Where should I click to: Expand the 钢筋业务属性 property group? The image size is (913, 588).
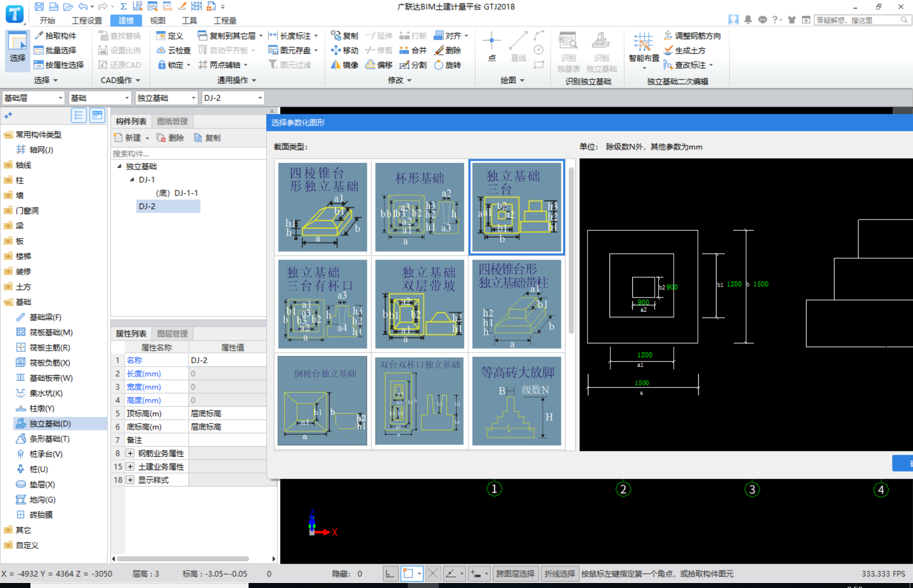pyautogui.click(x=130, y=453)
